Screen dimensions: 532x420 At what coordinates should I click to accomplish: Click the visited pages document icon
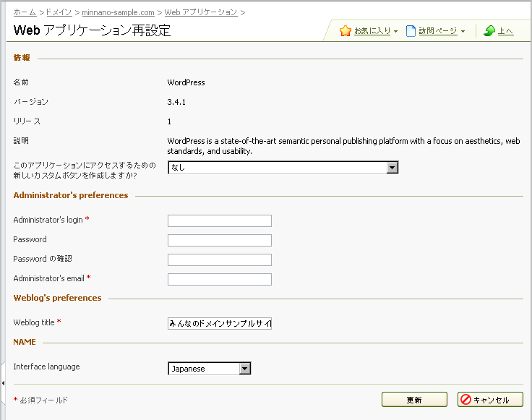coord(411,31)
